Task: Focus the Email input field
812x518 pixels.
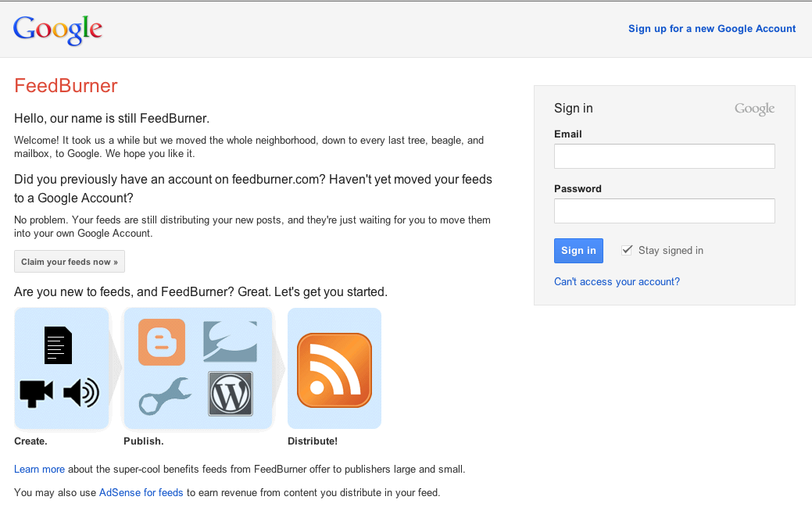Action: tap(664, 156)
